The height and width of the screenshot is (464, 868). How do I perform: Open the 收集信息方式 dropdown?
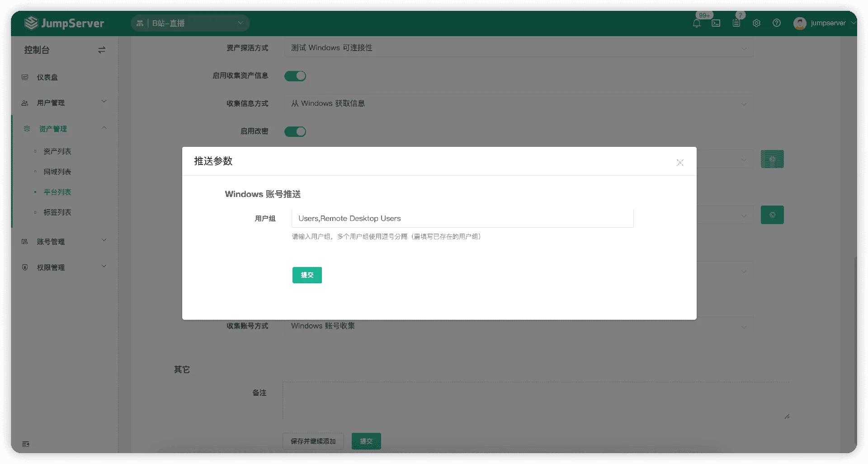click(x=519, y=103)
